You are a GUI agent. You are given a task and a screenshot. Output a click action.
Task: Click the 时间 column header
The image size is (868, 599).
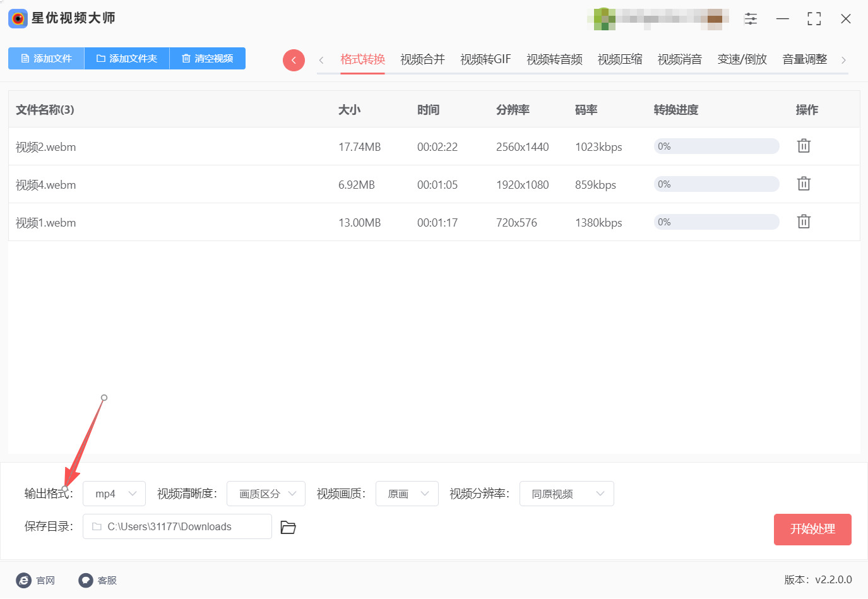click(428, 110)
